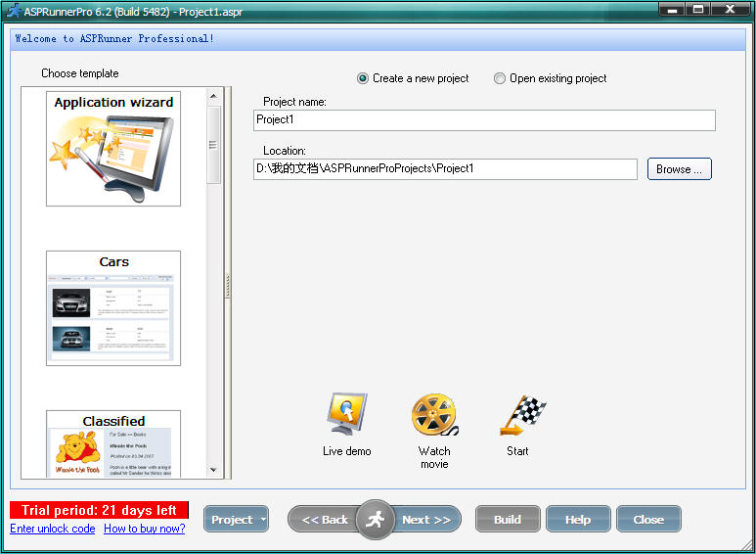Image resolution: width=756 pixels, height=554 pixels.
Task: Click template list scroll up arrow
Action: (x=213, y=96)
